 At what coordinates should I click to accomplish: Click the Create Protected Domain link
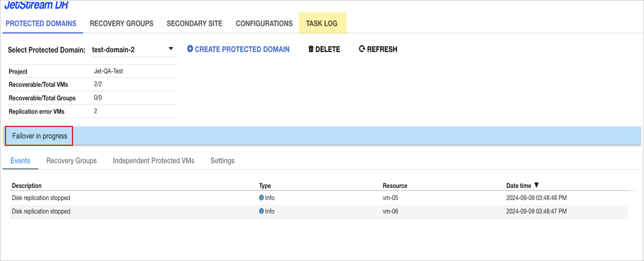242,49
